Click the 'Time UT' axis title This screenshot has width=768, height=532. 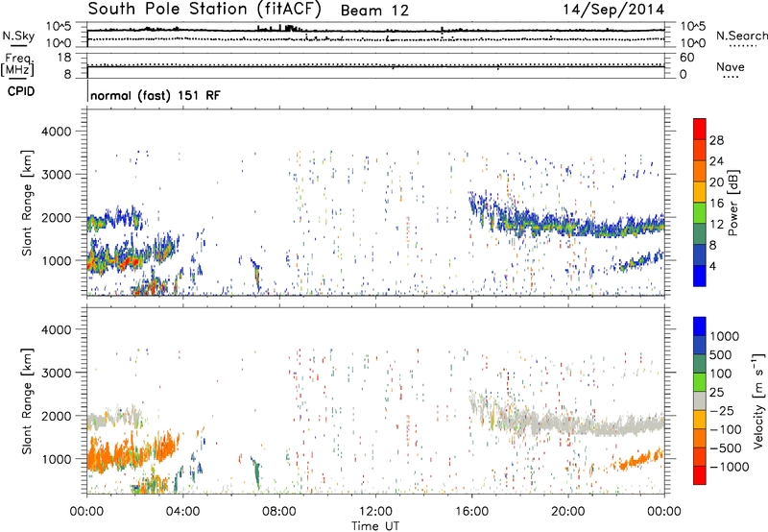click(x=375, y=525)
